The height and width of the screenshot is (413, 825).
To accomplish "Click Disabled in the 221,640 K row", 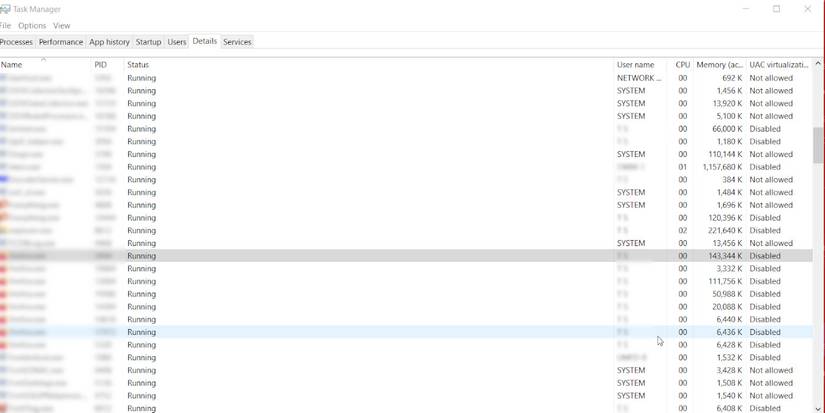I will click(x=765, y=230).
